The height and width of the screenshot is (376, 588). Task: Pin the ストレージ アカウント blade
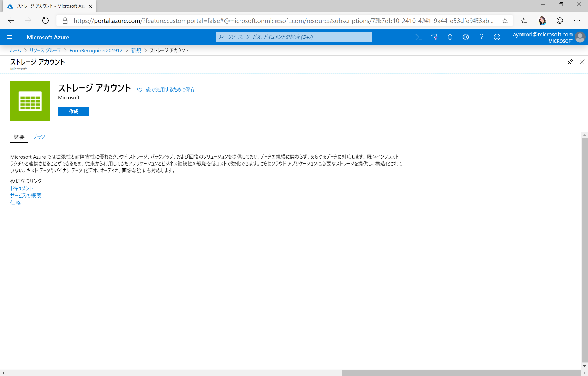570,62
